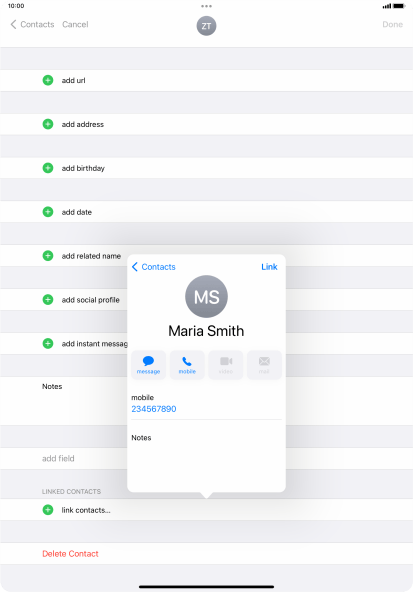Tap the green plus beside link contacts
Image resolution: width=413 pixels, height=592 pixels.
coord(48,510)
